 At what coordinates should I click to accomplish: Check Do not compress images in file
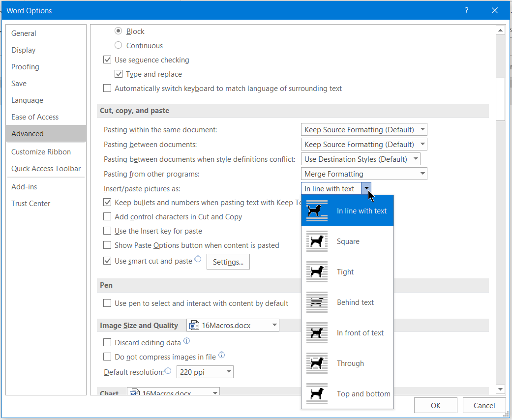point(107,357)
